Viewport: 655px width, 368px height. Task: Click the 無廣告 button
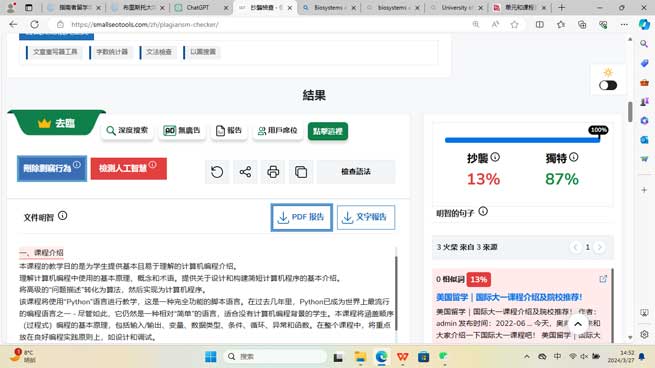pyautogui.click(x=182, y=130)
